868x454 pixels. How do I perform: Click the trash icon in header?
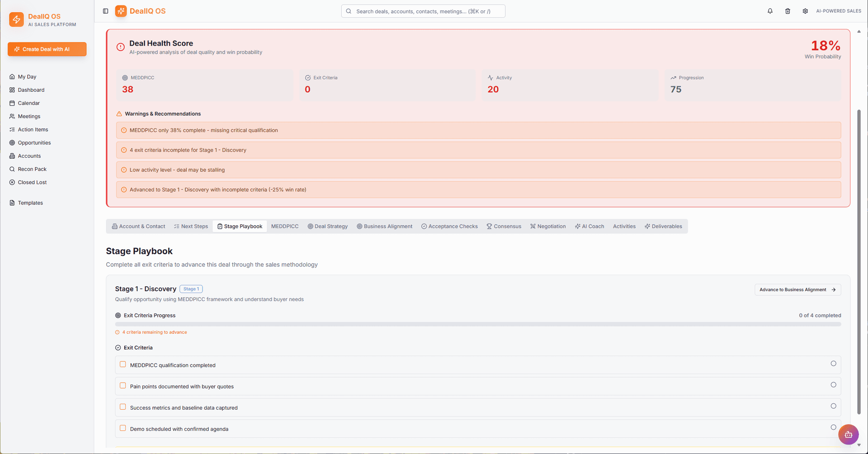coord(788,11)
